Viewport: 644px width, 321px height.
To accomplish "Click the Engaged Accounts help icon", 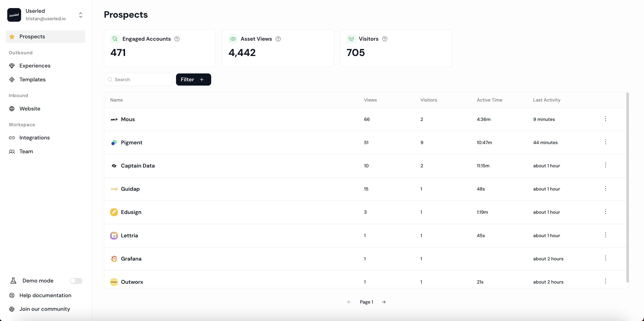I will pos(177,39).
